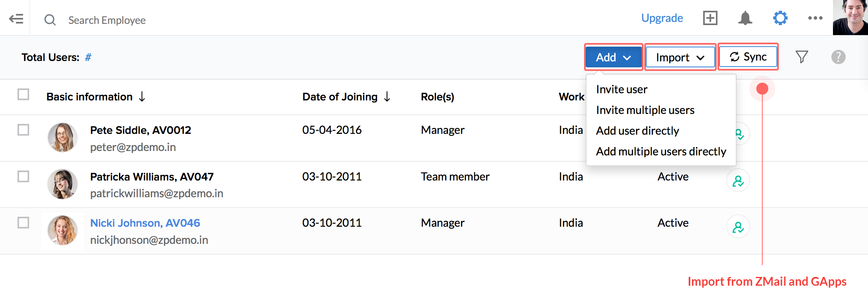Collapse the sidebar with the back-arrow icon
The width and height of the screenshot is (868, 308).
[x=16, y=19]
